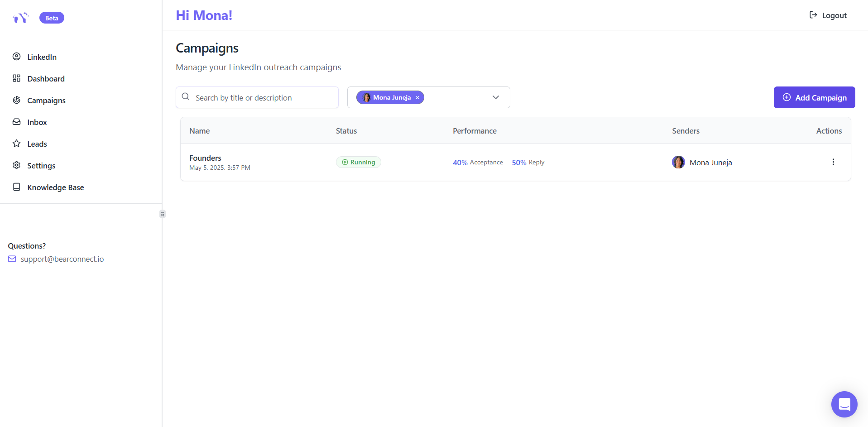Focus the search by title field
868x427 pixels.
point(263,98)
